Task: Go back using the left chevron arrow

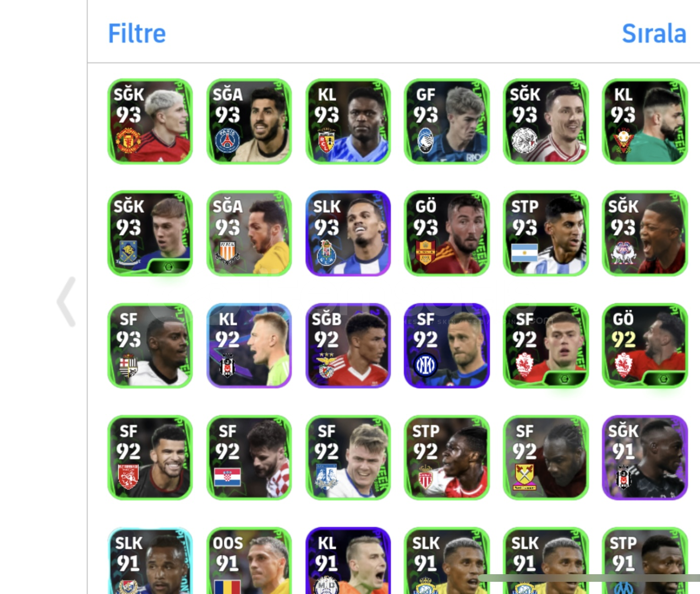Action: coord(67,301)
